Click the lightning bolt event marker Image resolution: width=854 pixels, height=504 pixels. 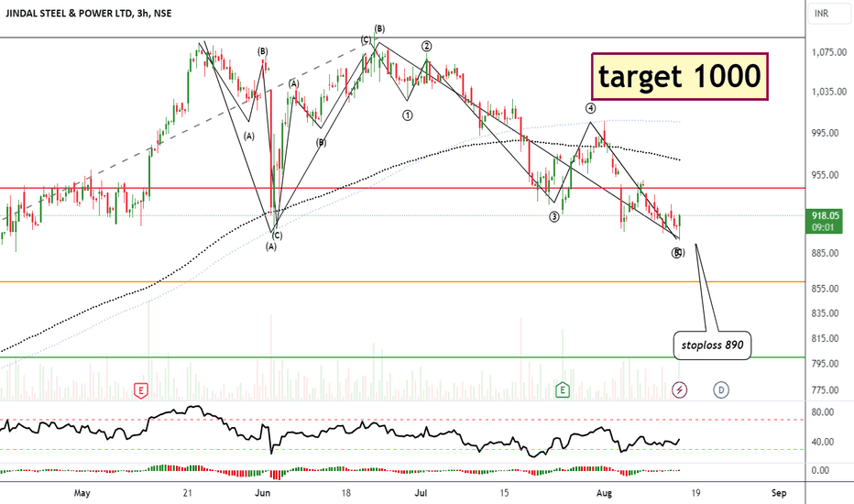[679, 389]
